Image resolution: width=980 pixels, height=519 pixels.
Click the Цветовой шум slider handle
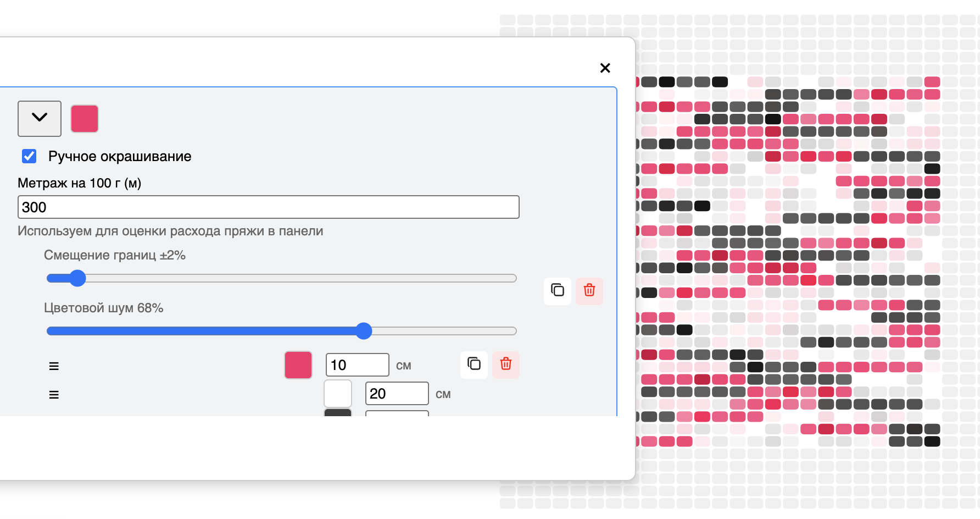click(x=364, y=331)
